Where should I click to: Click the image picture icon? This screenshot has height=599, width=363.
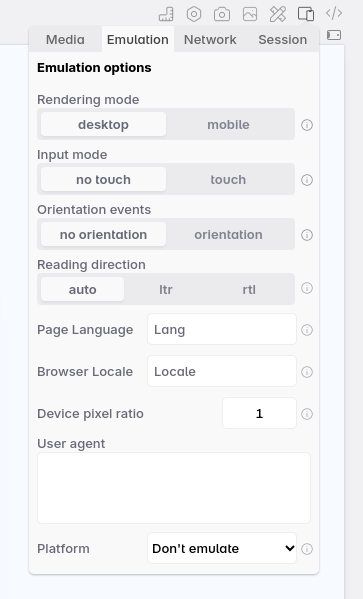tap(250, 14)
